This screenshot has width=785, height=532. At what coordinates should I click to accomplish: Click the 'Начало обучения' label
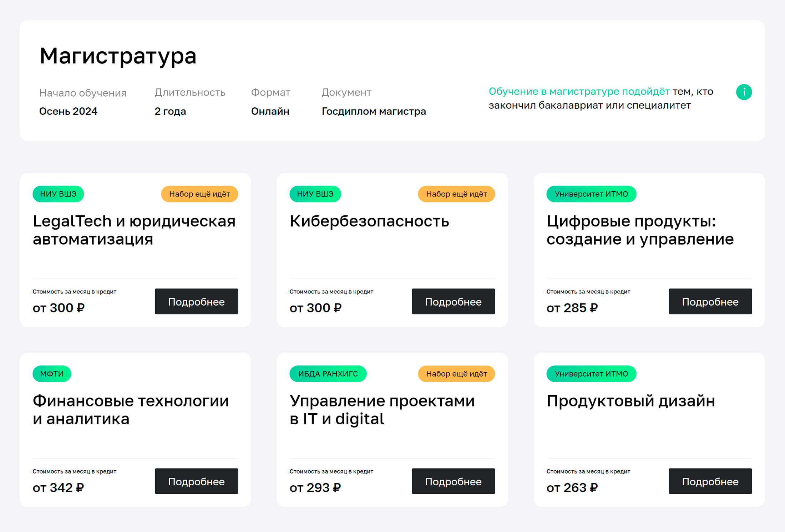83,93
